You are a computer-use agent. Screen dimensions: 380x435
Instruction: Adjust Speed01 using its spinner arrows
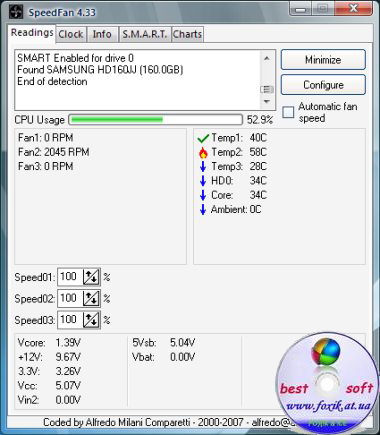click(x=91, y=277)
